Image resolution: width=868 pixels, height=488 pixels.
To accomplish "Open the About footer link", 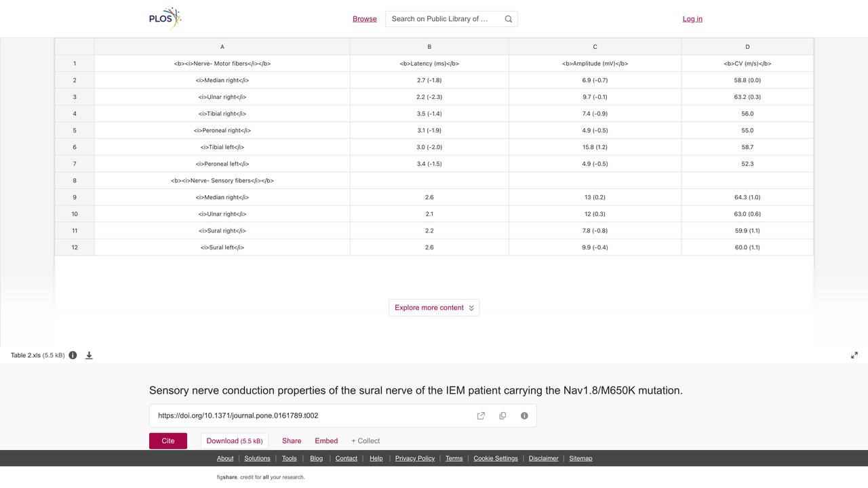I will pyautogui.click(x=225, y=458).
